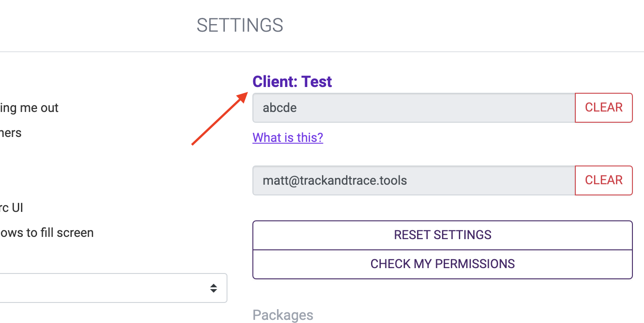
Task: Click the divider line below the SETTINGS title
Action: [322, 52]
